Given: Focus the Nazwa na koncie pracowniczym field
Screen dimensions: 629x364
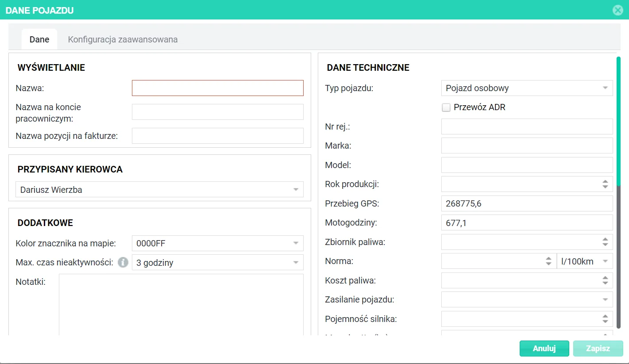Looking at the screenshot, I should point(217,112).
